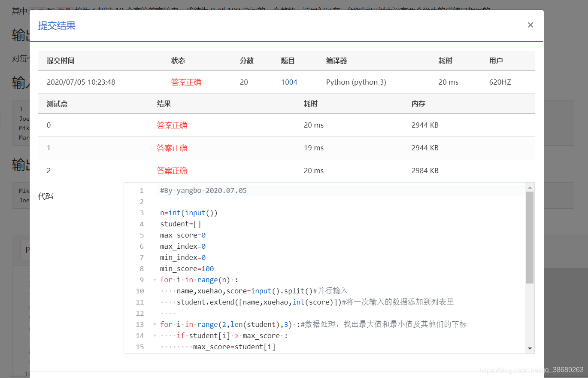Click the 状态 column header
The image size is (588, 378).
tap(178, 61)
